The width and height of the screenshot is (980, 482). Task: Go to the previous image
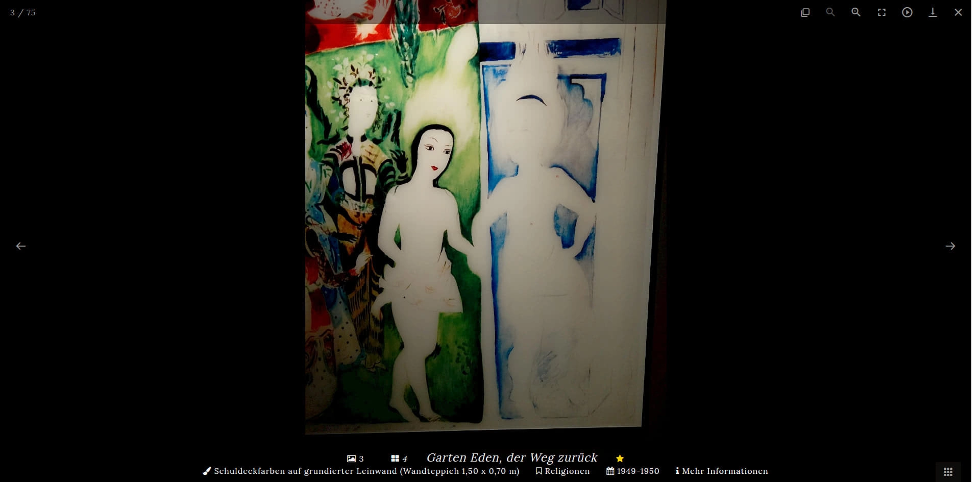tap(21, 246)
